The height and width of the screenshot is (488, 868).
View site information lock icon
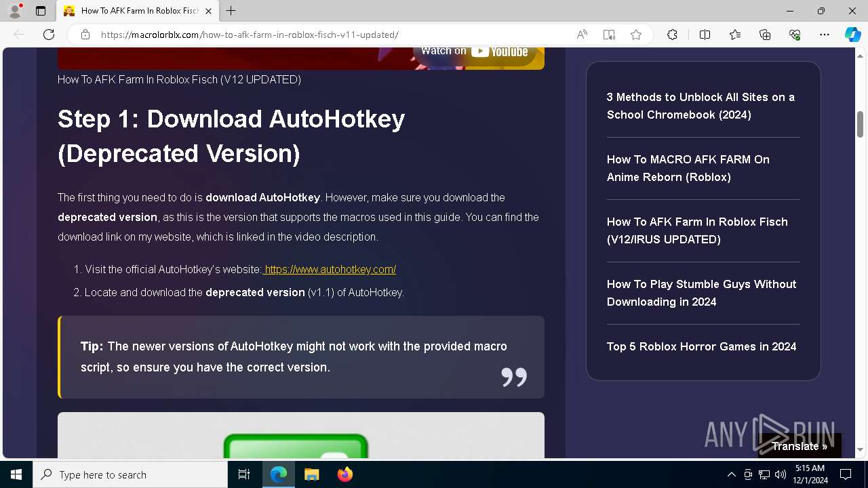(85, 35)
